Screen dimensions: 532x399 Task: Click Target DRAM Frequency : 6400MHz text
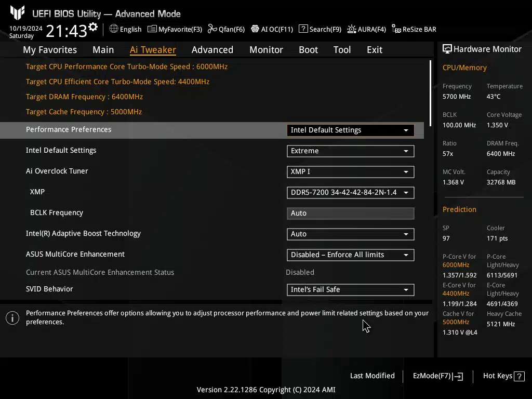[x=85, y=97]
